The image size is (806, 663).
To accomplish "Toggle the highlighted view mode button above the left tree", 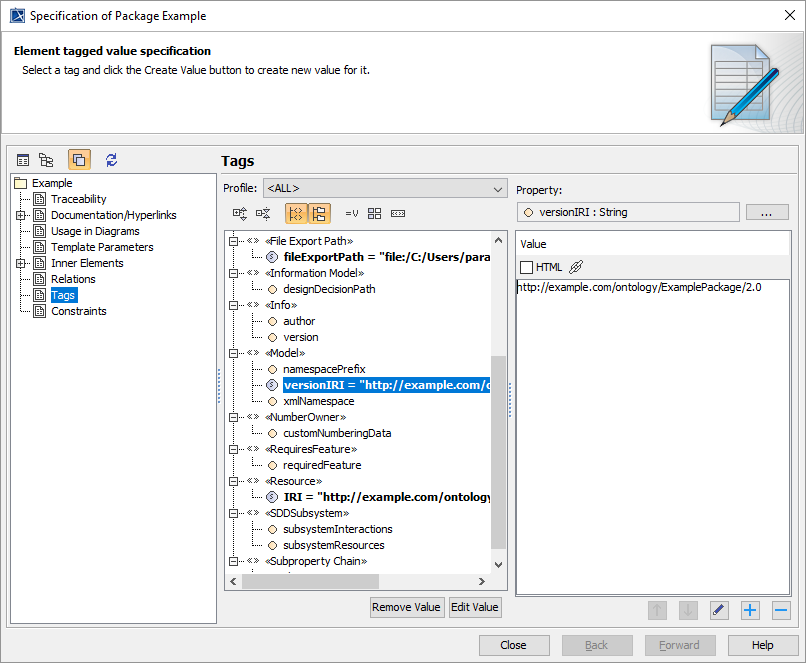I will [79, 160].
